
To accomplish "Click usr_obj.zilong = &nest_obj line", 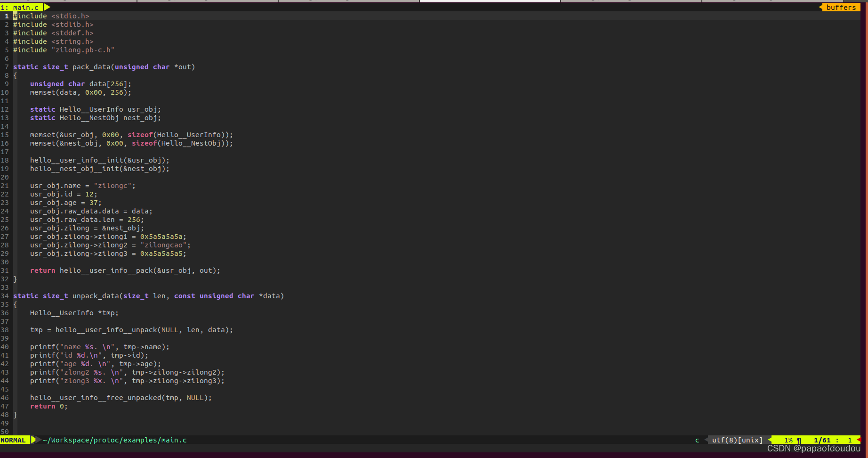I will 87,228.
